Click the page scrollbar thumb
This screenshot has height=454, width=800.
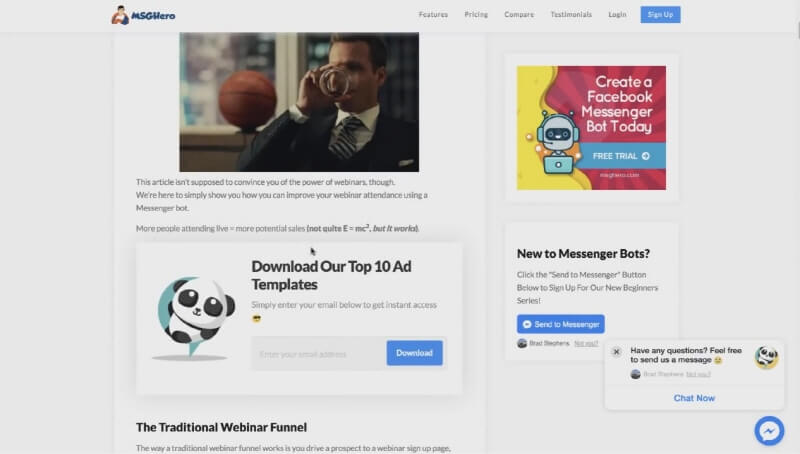[798, 30]
